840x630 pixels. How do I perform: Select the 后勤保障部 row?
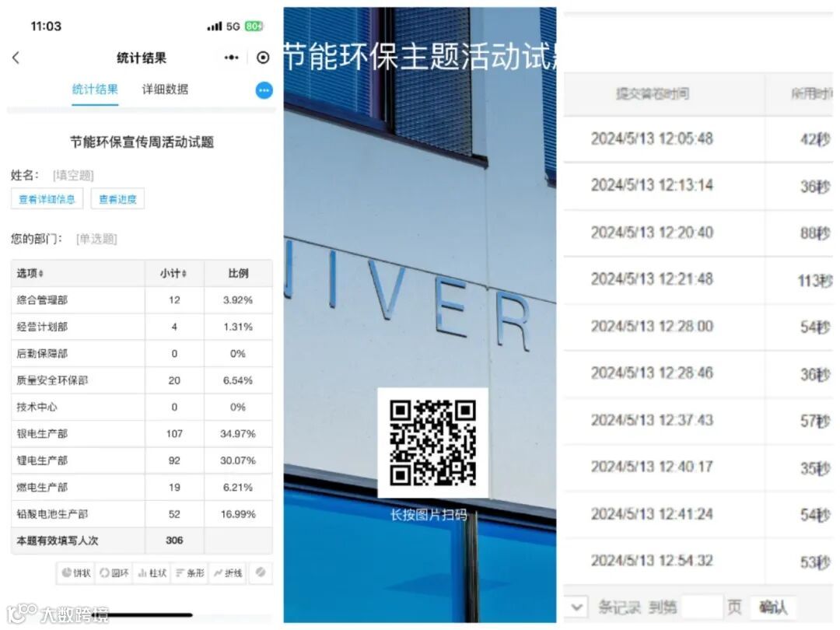tap(142, 354)
